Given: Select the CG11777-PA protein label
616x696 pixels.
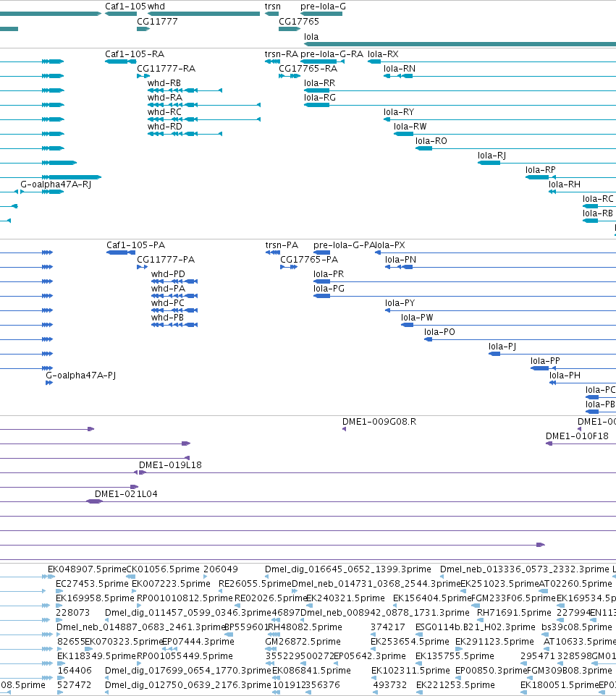Looking at the screenshot, I should tap(166, 259).
